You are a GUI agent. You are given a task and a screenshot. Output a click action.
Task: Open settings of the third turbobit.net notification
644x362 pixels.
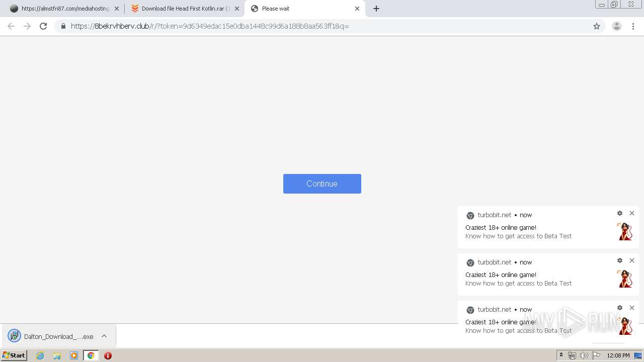click(x=620, y=308)
